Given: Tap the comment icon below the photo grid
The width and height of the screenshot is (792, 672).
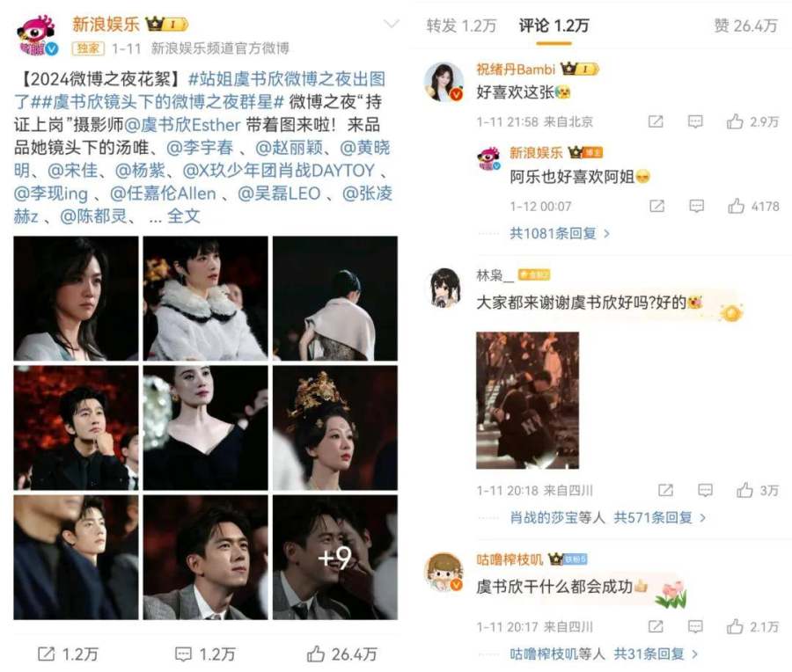Looking at the screenshot, I should pos(183,654).
